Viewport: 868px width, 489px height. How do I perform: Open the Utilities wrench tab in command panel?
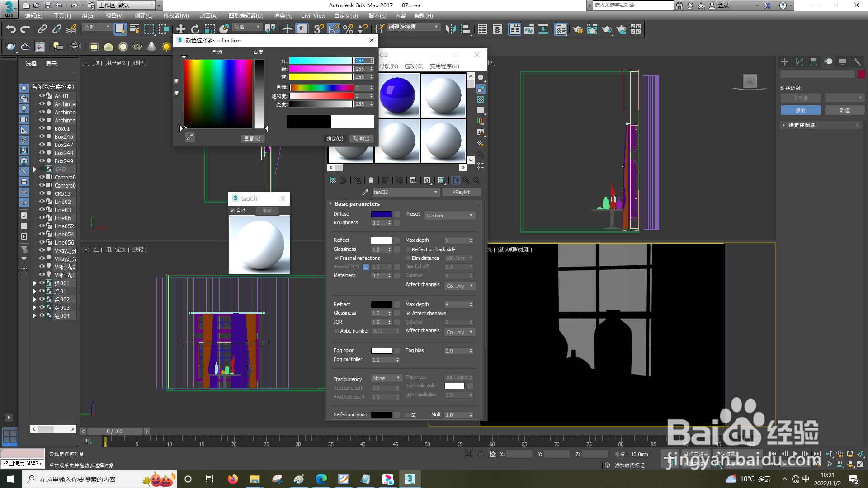pos(857,62)
